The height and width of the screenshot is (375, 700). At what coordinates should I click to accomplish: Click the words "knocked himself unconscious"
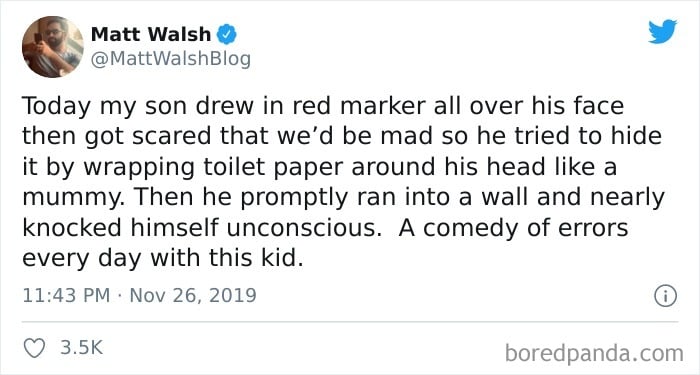pyautogui.click(x=200, y=228)
